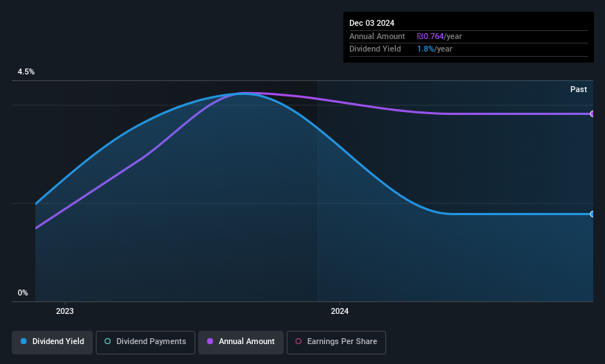
Task: Click the 0% y-axis label
Action: coord(23,293)
